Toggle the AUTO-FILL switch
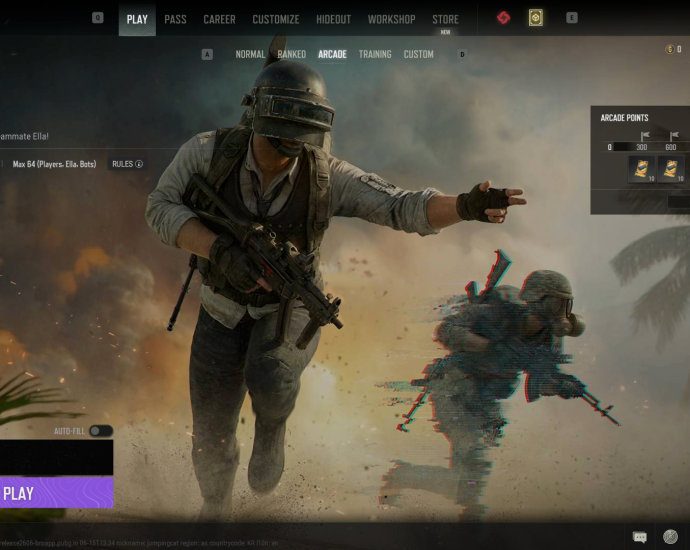690x550 pixels. [101, 431]
